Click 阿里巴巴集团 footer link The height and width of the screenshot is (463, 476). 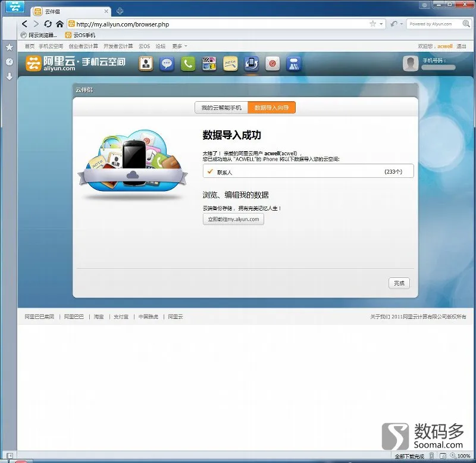coord(39,317)
